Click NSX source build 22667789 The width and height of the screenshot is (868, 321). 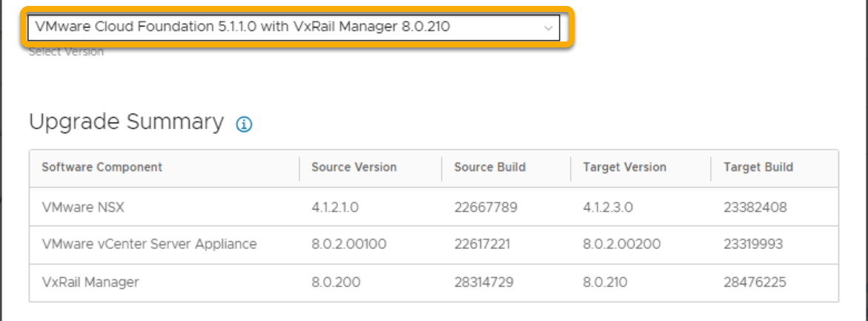coord(486,208)
